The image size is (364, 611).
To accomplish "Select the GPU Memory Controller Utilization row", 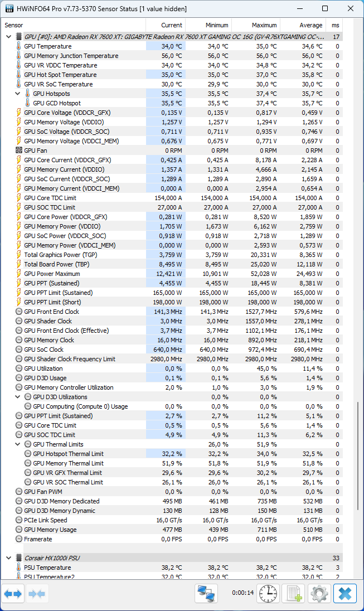I will 172,387.
